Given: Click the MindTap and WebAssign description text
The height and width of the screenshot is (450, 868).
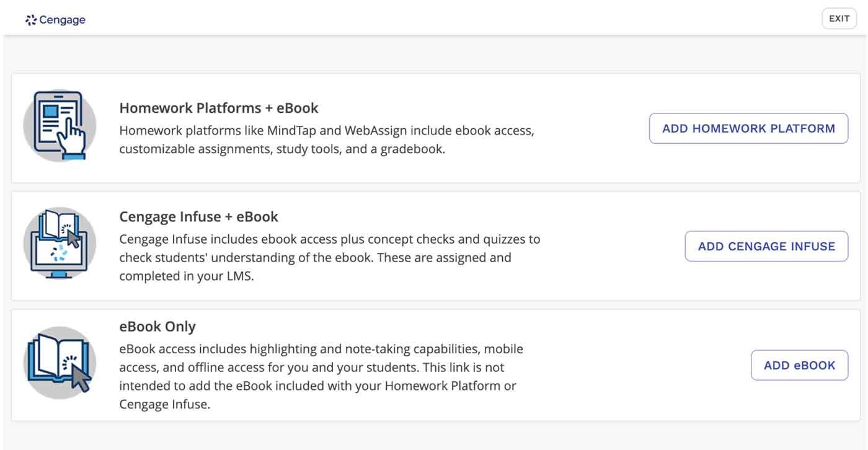Looking at the screenshot, I should pos(327,140).
